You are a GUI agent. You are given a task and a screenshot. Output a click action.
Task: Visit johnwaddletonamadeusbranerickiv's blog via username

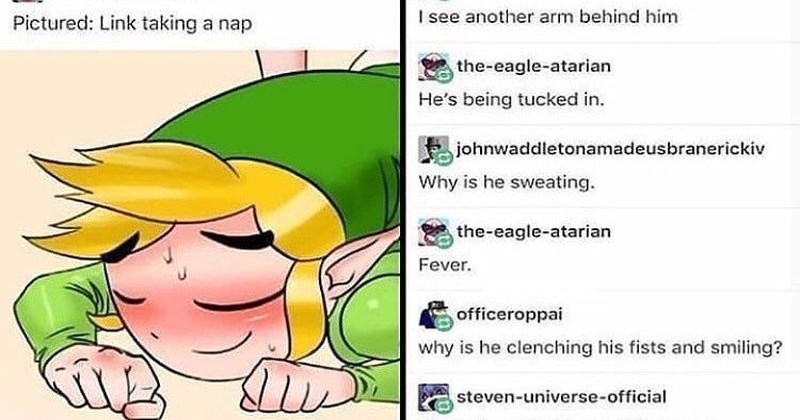tap(610, 149)
